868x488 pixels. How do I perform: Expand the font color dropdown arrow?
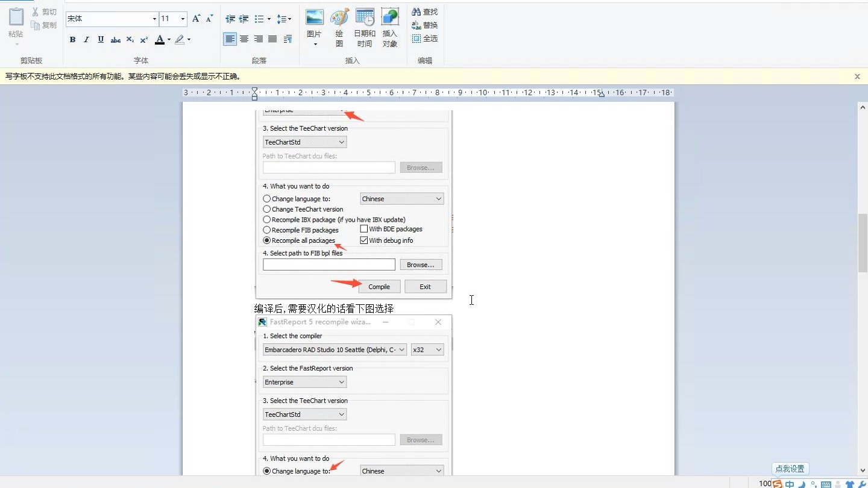point(169,40)
